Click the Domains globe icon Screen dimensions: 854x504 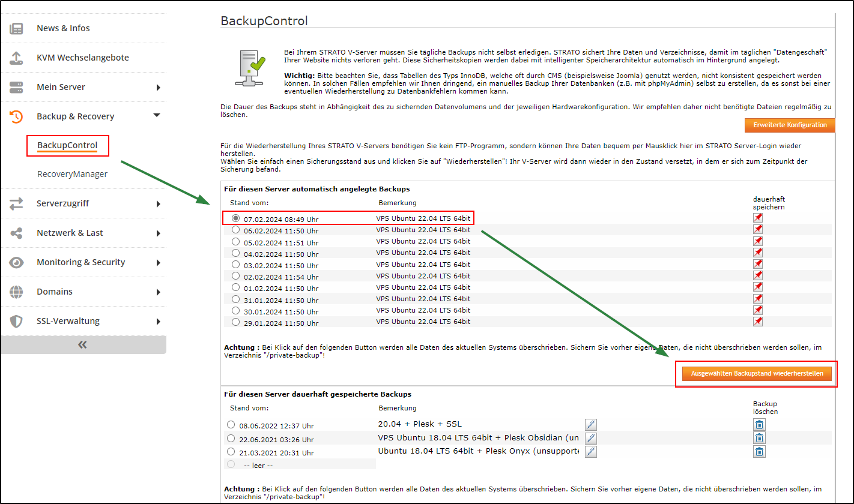15,292
